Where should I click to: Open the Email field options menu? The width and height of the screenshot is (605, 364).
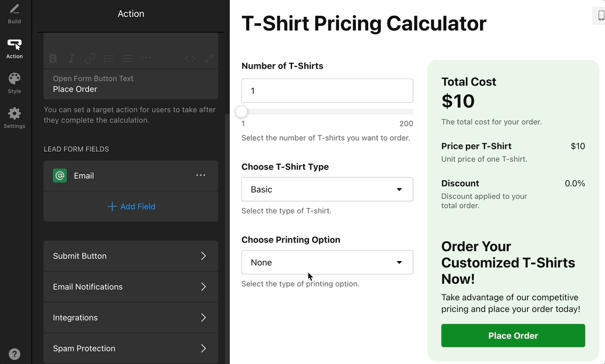(x=201, y=176)
